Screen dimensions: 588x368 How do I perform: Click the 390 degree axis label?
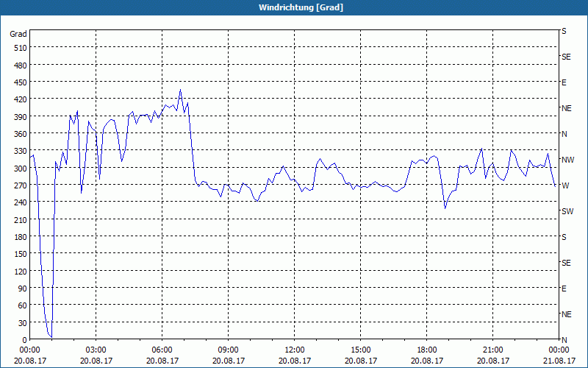pos(21,117)
